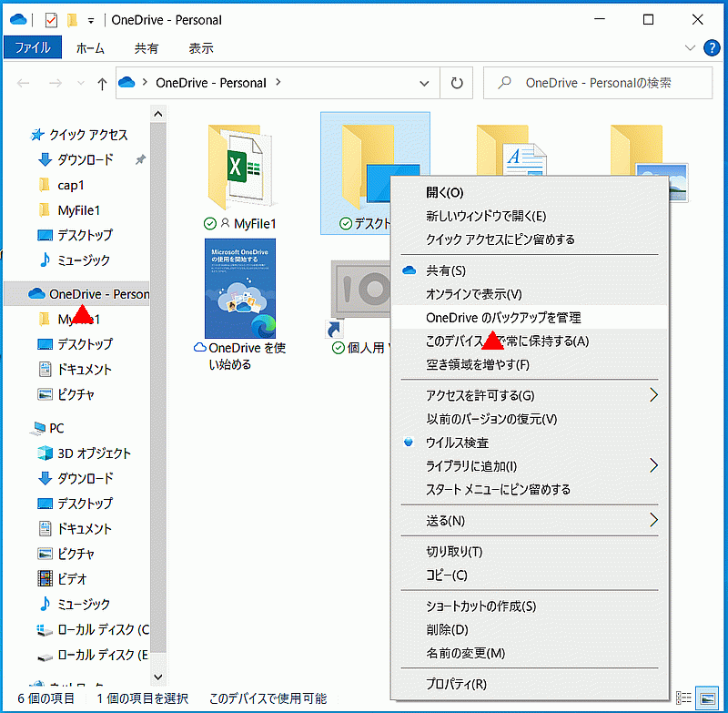The image size is (728, 713).
Task: Click the cap1 folder icon in the sidebar
Action: point(45,185)
